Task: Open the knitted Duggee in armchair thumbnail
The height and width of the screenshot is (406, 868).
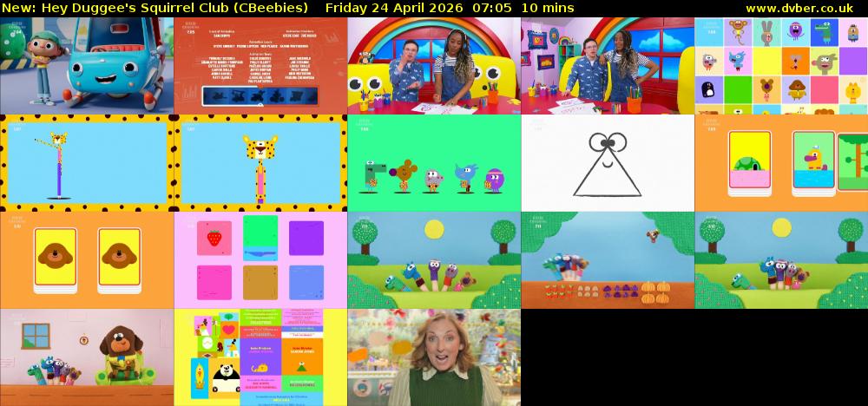Action: coord(87,357)
